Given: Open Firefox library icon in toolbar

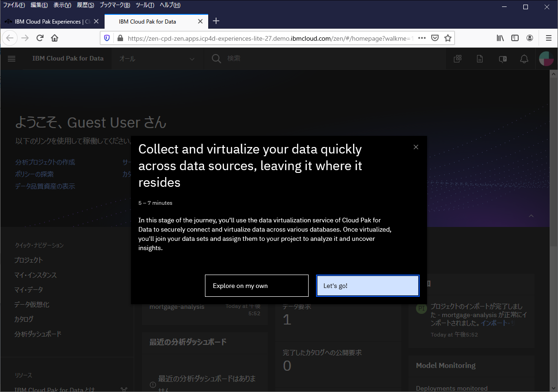Looking at the screenshot, I should (500, 38).
